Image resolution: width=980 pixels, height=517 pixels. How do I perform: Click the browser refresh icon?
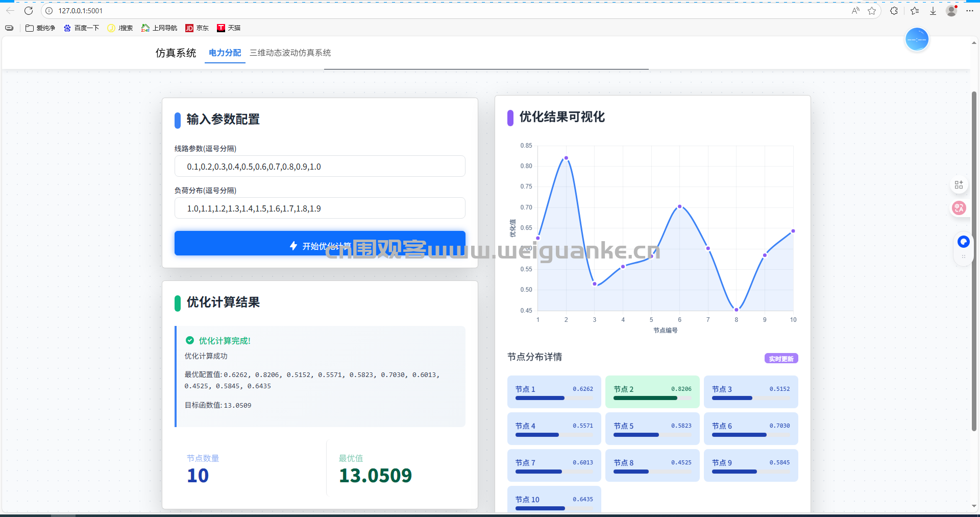click(x=29, y=11)
